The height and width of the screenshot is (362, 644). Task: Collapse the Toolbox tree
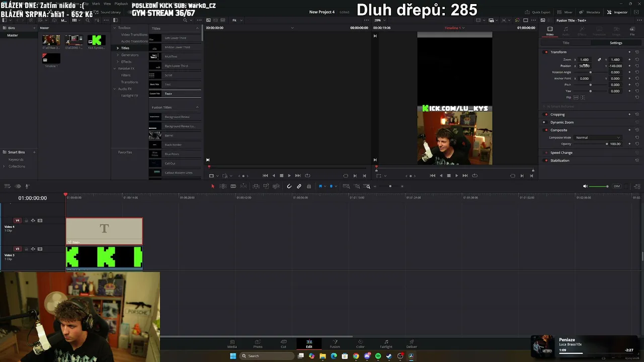(114, 28)
